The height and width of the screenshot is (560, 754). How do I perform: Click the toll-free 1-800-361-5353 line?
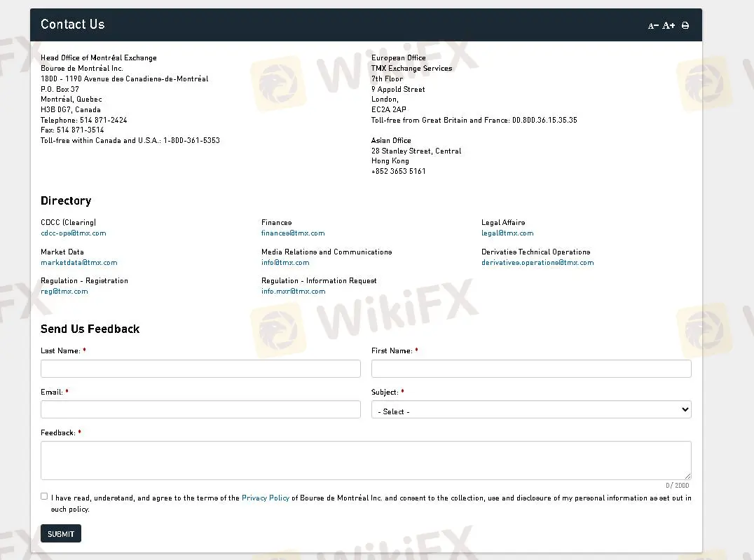130,140
